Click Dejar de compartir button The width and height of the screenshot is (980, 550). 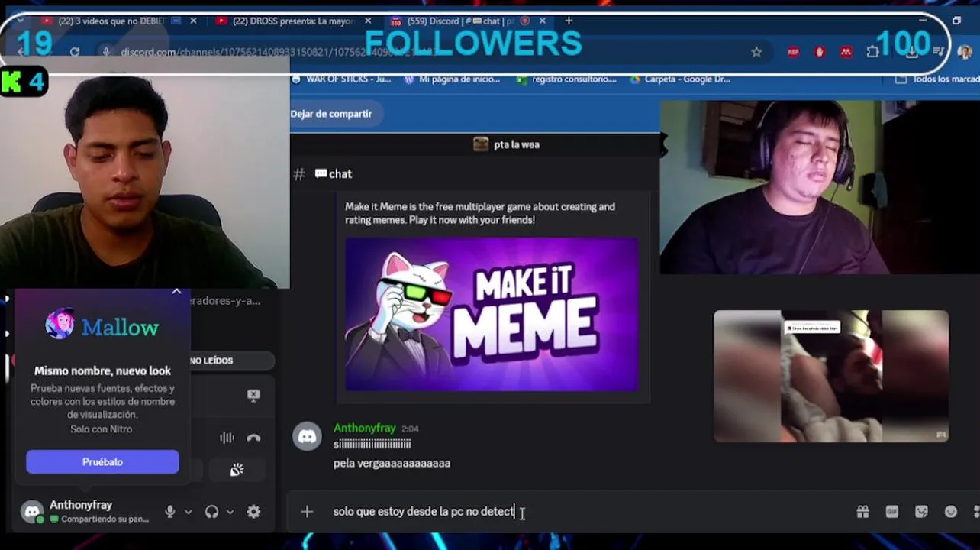(331, 114)
